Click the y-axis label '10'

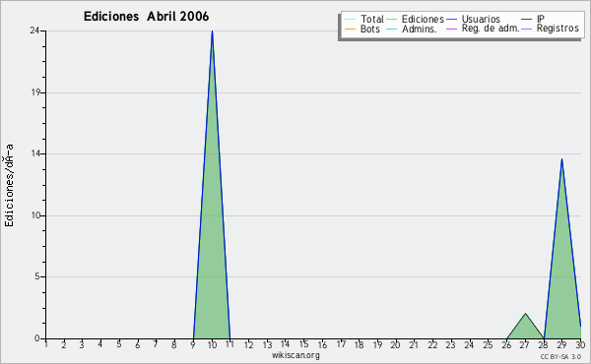(x=35, y=215)
